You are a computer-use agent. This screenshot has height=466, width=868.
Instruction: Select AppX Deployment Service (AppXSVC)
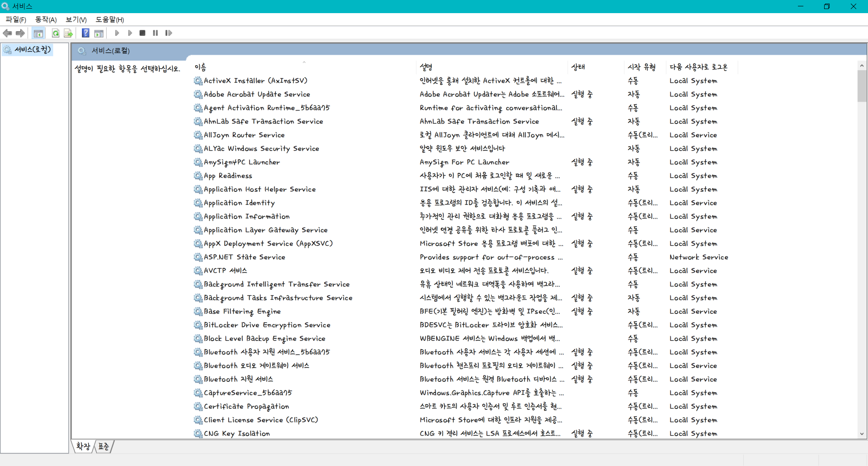click(268, 243)
